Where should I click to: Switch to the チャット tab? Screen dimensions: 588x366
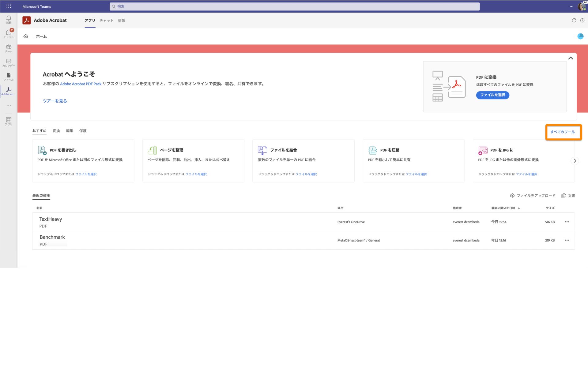106,21
